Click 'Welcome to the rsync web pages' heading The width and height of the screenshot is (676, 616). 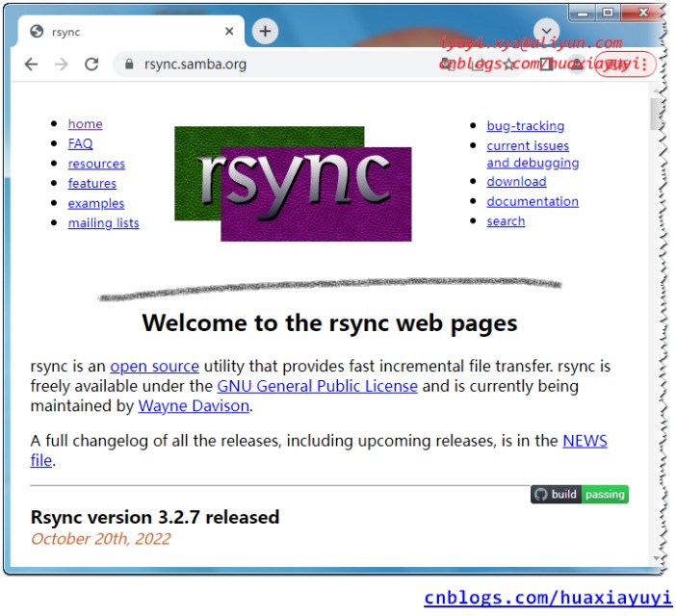pyautogui.click(x=329, y=322)
